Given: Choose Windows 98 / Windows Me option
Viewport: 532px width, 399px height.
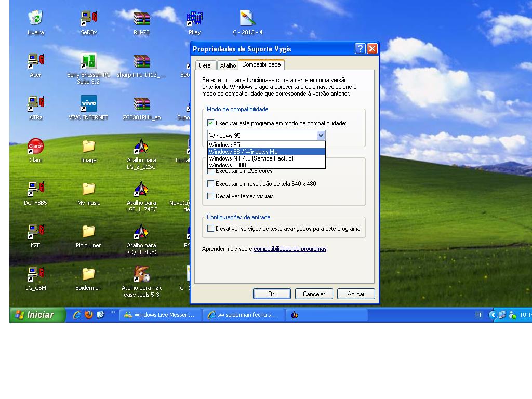Looking at the screenshot, I should (267, 152).
